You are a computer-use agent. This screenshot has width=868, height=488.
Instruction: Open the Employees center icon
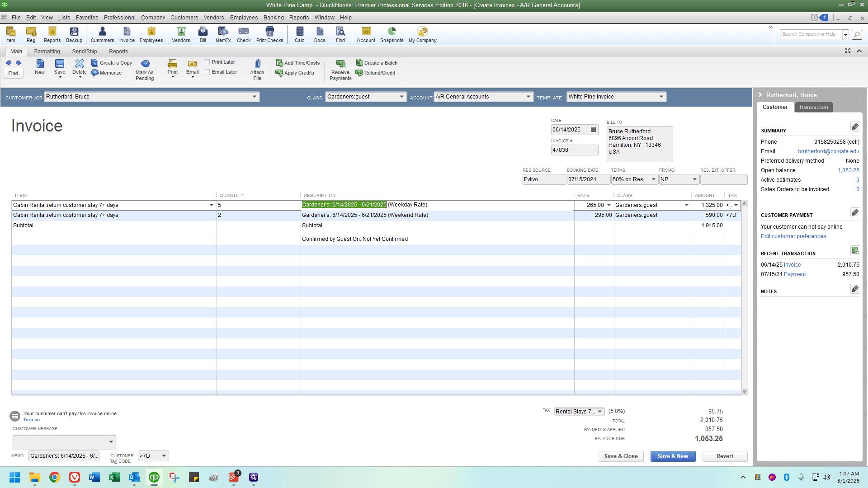point(151,35)
